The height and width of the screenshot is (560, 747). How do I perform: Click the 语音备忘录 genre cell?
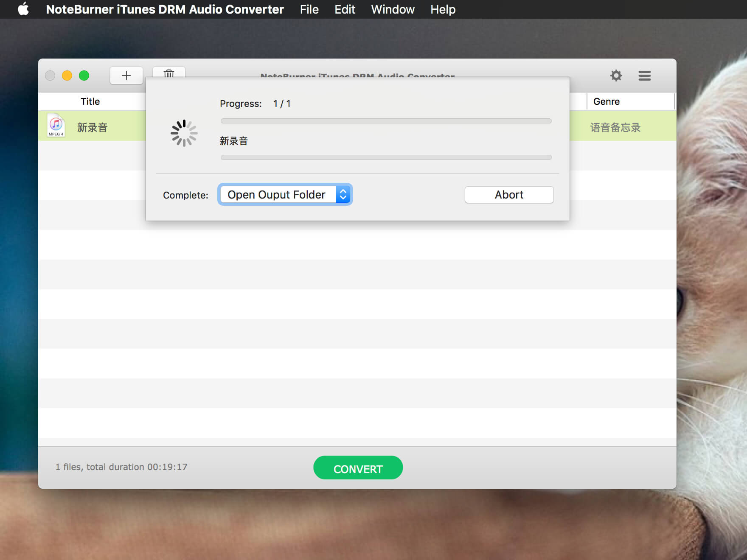[615, 127]
